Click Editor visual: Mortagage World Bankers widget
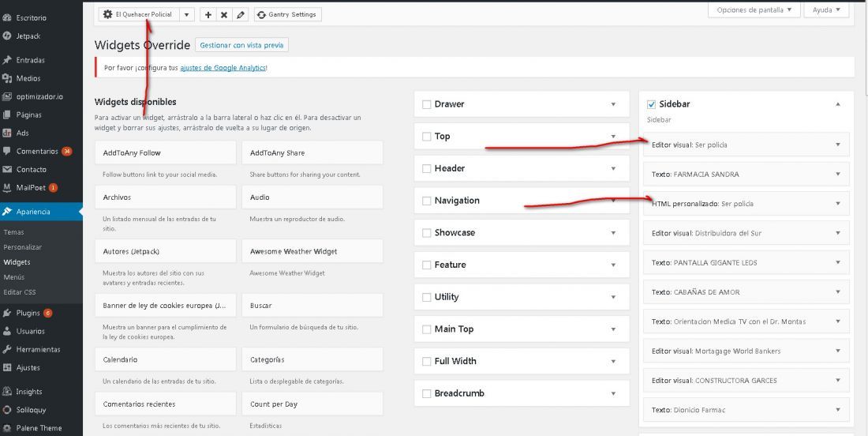 click(x=746, y=351)
